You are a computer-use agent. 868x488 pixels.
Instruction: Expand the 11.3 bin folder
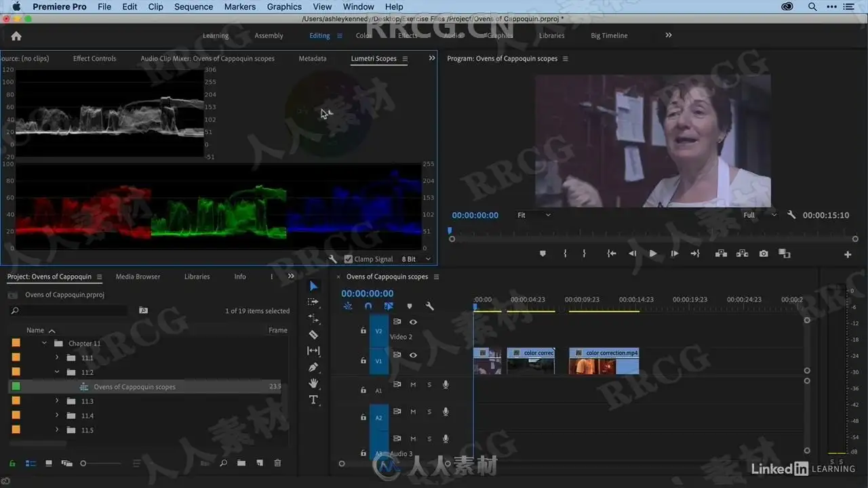[x=57, y=401]
